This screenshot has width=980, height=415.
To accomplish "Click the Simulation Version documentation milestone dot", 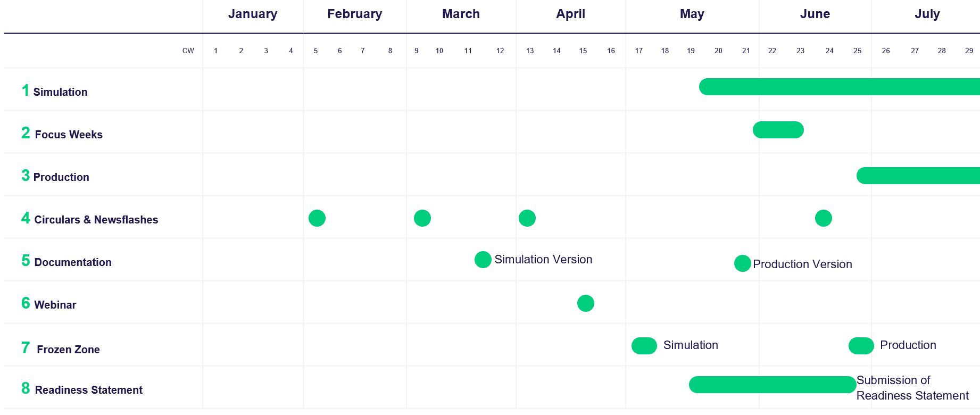I will point(483,260).
